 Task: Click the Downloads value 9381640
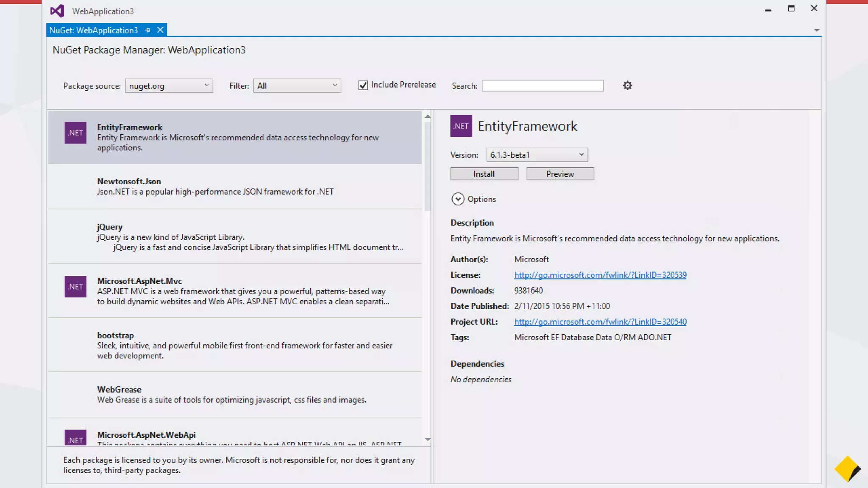[x=529, y=291]
